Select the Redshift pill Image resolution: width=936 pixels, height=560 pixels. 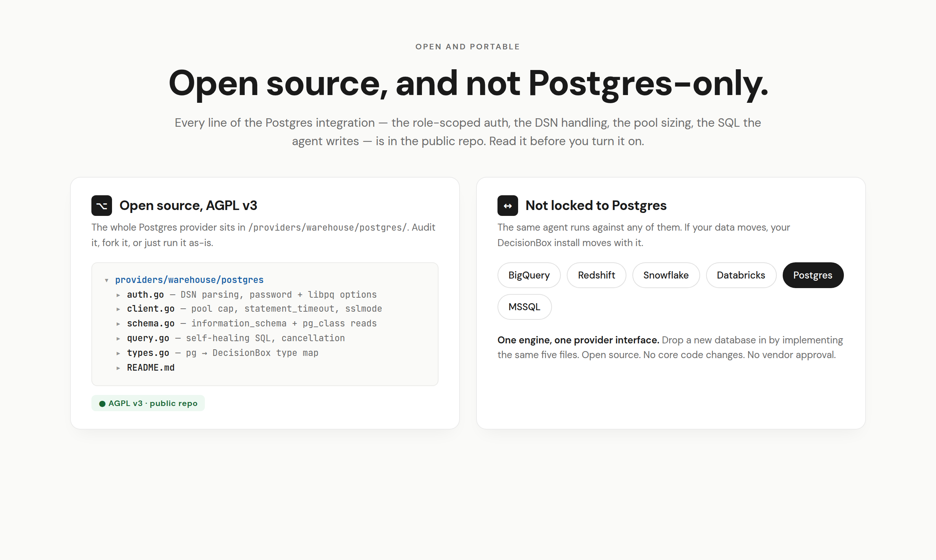(x=596, y=275)
